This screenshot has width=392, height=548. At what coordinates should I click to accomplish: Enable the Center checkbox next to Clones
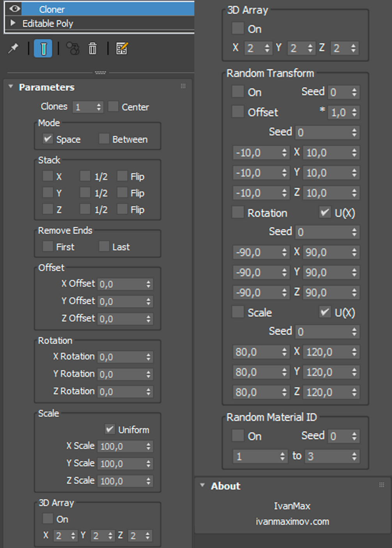click(113, 107)
